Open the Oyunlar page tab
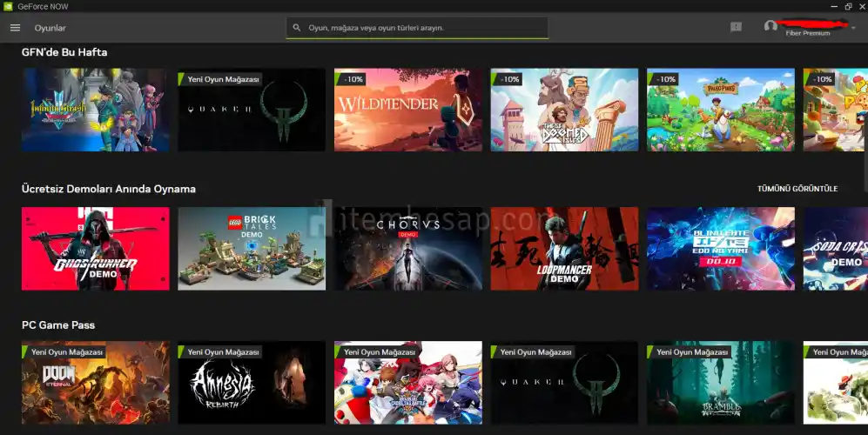The height and width of the screenshot is (435, 868). [x=50, y=28]
